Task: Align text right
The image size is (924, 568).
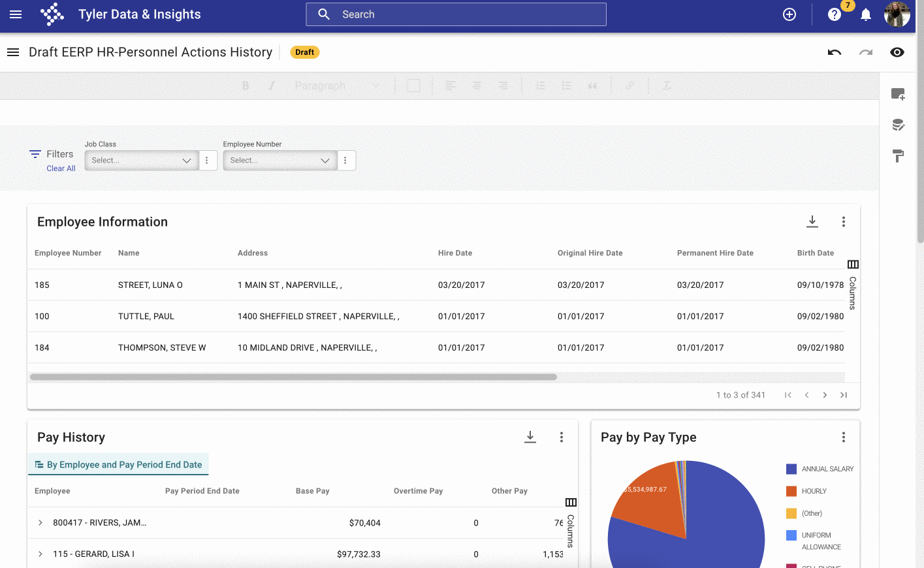Action: pos(503,86)
